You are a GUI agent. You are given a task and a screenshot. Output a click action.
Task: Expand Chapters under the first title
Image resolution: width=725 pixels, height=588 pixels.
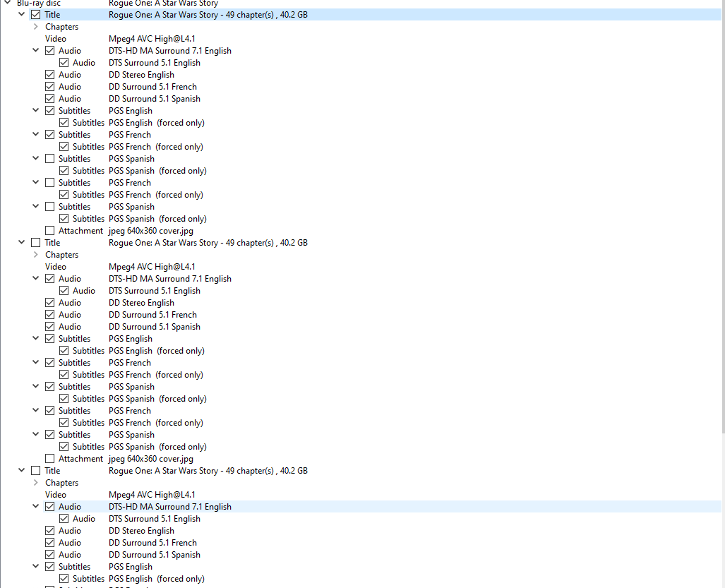coord(35,27)
